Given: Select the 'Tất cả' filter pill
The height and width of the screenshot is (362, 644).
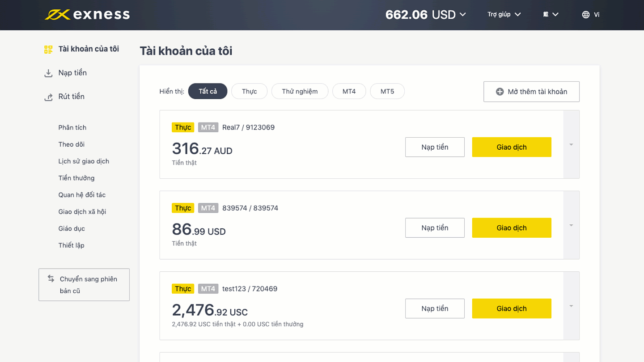Looking at the screenshot, I should [x=208, y=91].
